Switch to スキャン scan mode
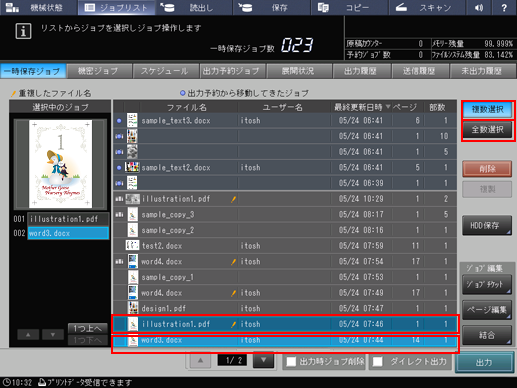This screenshot has width=517, height=388. coord(427,7)
